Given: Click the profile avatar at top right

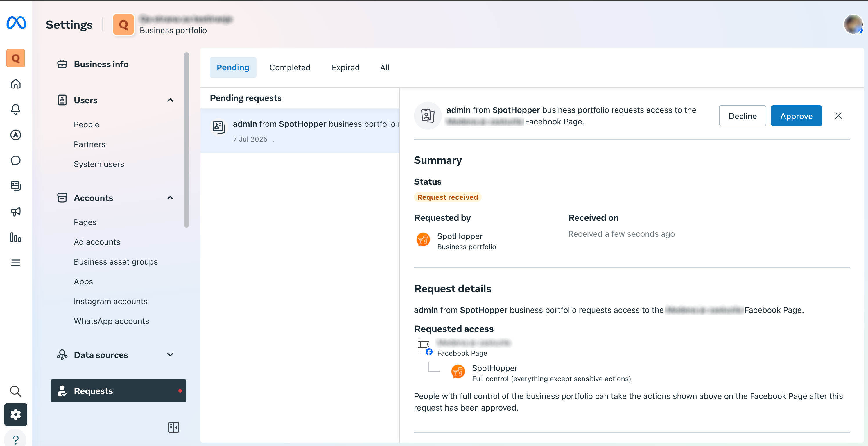Looking at the screenshot, I should click(853, 24).
